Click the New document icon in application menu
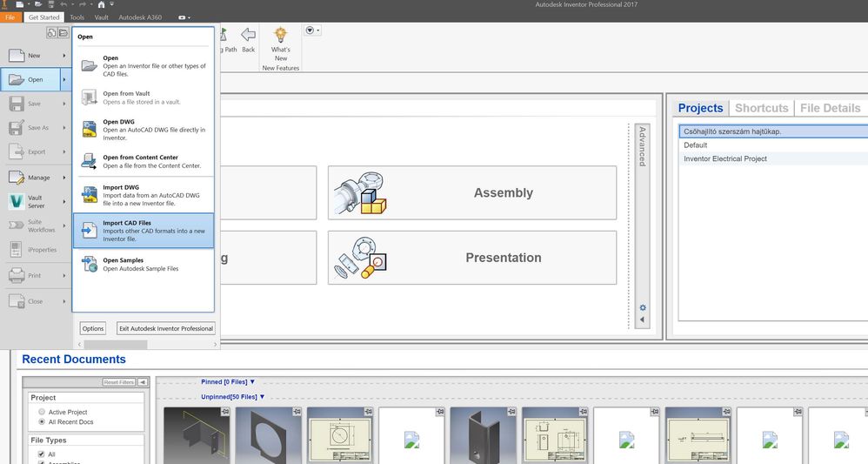 pyautogui.click(x=17, y=56)
